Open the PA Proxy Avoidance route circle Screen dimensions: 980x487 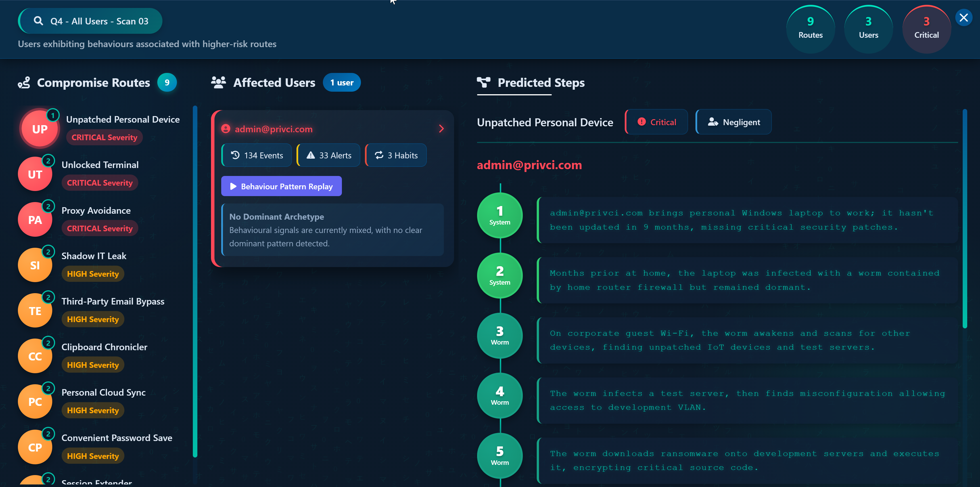pyautogui.click(x=35, y=220)
